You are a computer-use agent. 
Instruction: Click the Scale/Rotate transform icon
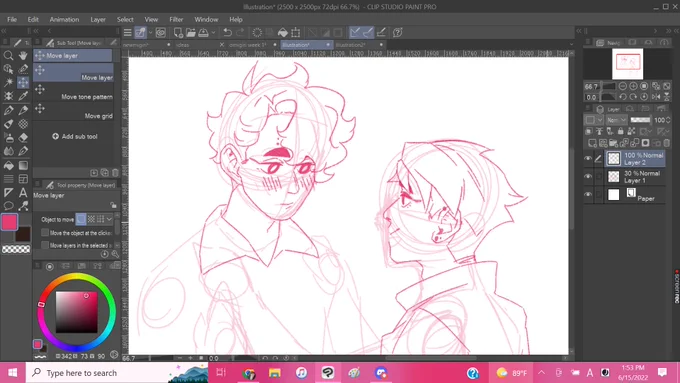point(296,33)
